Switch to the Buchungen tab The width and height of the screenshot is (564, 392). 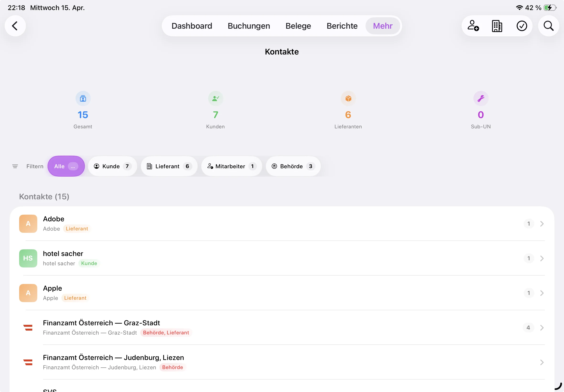(249, 26)
